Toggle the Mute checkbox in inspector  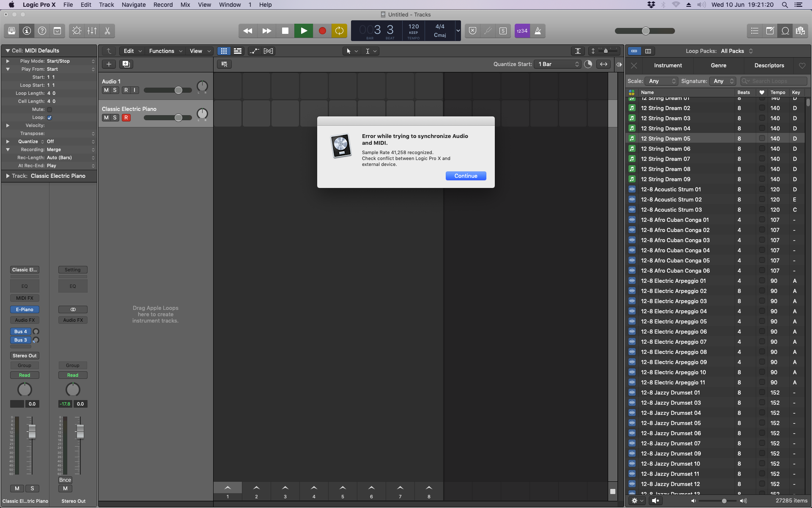(x=49, y=110)
